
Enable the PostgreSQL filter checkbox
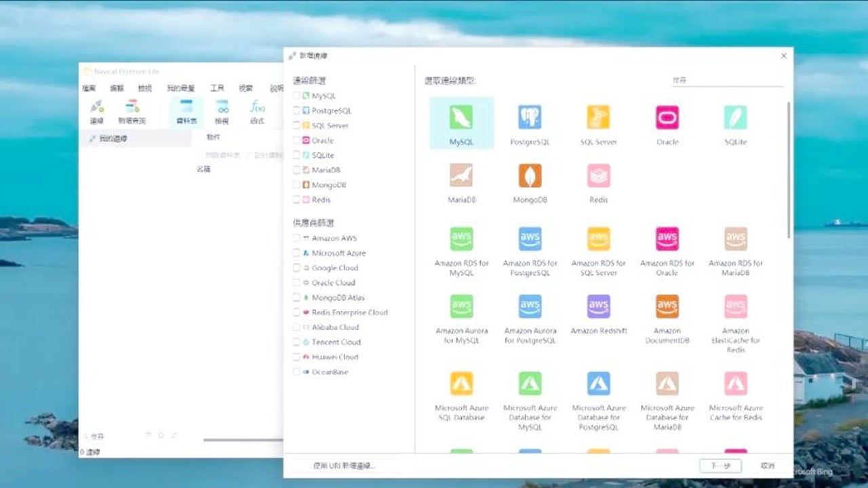pos(296,111)
